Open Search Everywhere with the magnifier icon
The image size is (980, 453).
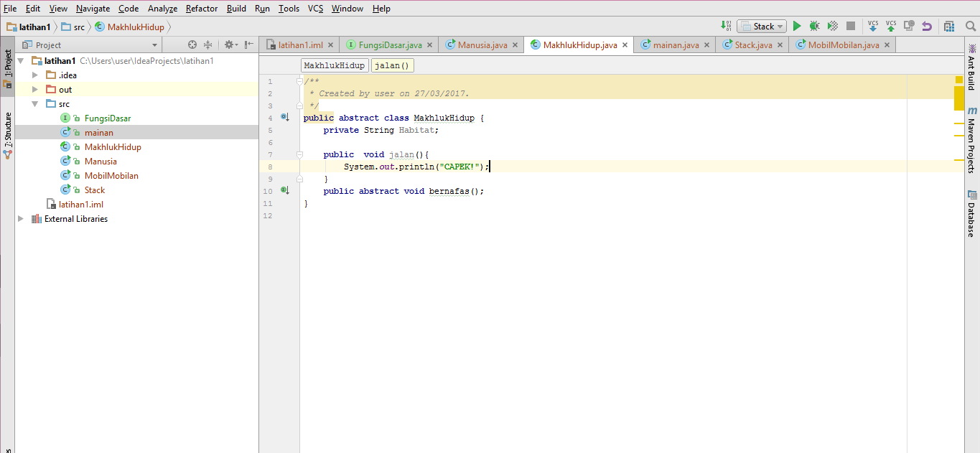971,26
